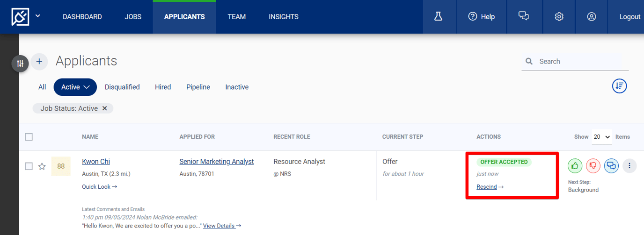Image resolution: width=644 pixels, height=235 pixels.
Task: Click the red thumbs down icon
Action: (593, 166)
